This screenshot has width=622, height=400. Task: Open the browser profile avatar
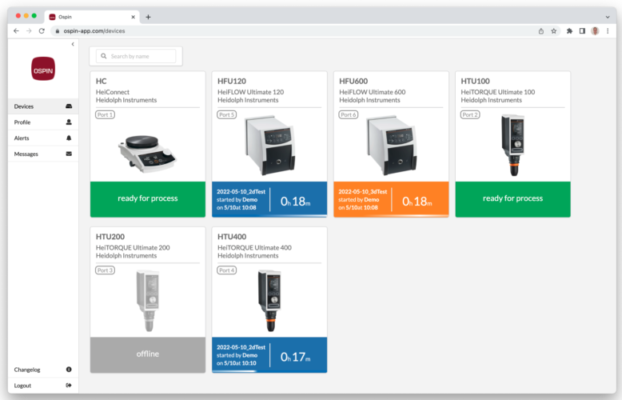(x=595, y=31)
